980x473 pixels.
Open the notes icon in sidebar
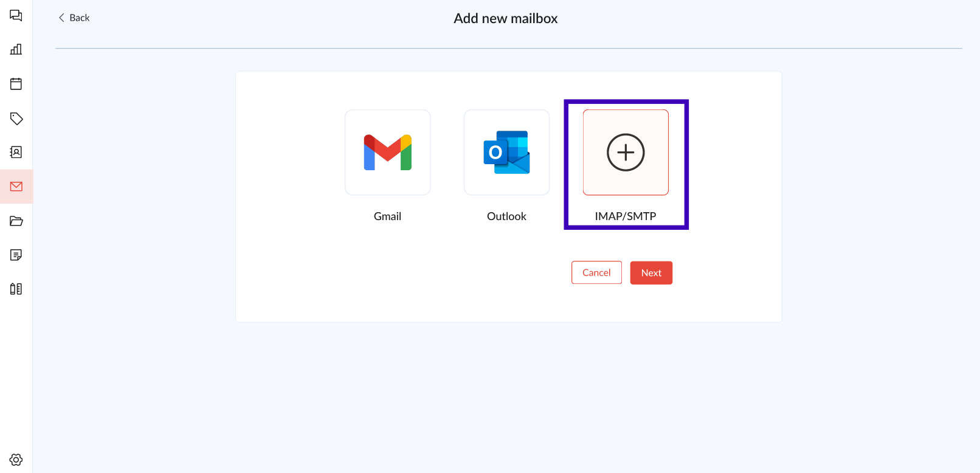pos(16,255)
